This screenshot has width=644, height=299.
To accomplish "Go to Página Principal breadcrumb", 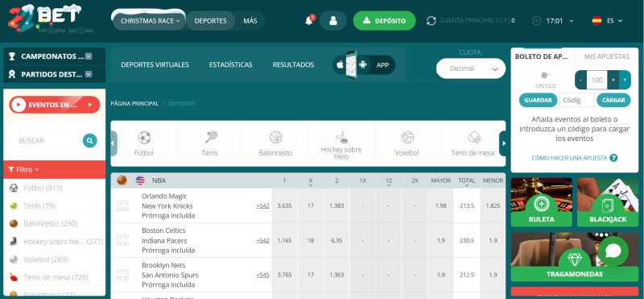I will click(x=134, y=104).
